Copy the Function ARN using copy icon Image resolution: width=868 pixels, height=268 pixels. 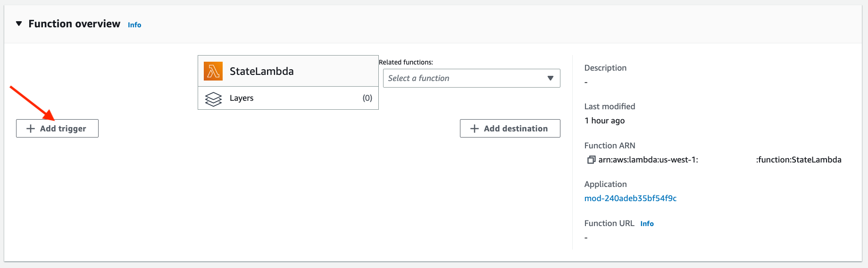(591, 160)
